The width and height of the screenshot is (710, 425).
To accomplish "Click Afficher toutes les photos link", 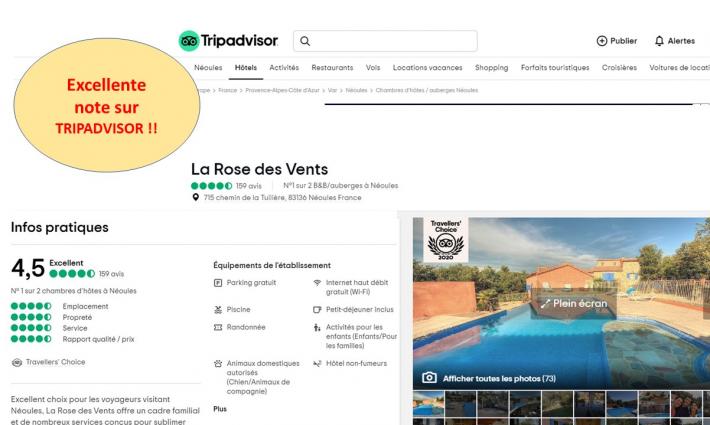I will 499,378.
